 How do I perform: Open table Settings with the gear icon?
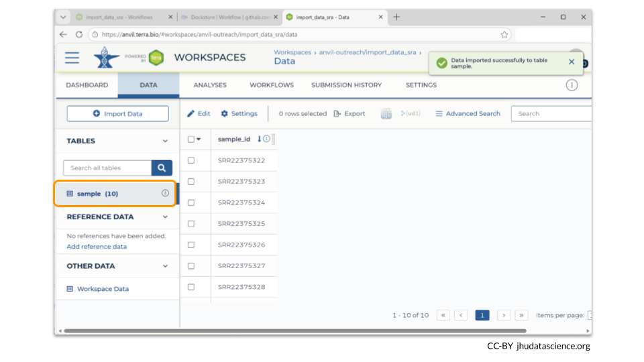(x=239, y=114)
